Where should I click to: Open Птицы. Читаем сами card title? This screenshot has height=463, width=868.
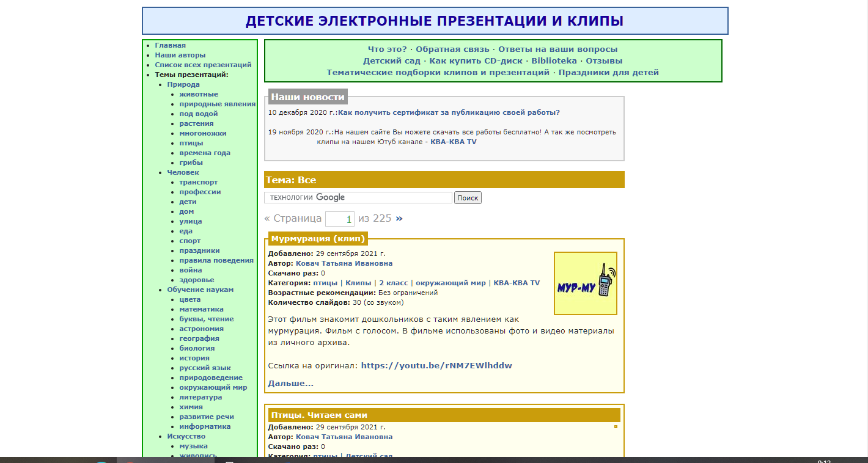319,415
